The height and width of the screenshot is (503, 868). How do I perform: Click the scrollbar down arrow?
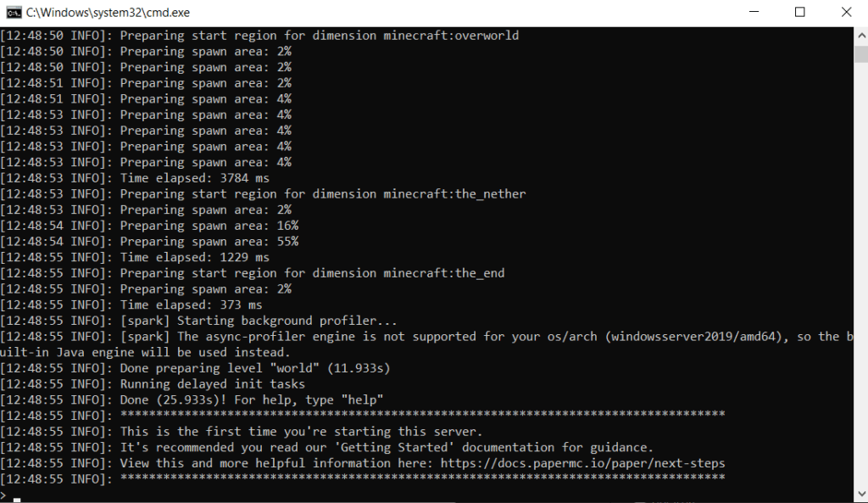pyautogui.click(x=861, y=494)
